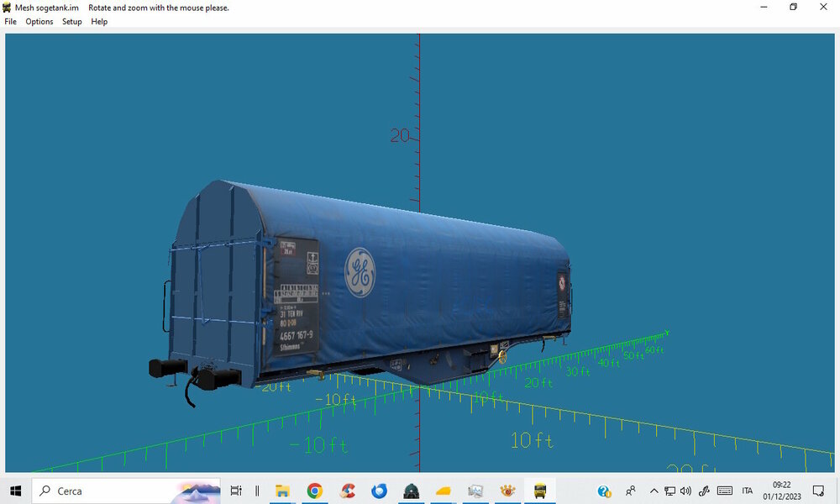Open the Help menu

click(99, 22)
